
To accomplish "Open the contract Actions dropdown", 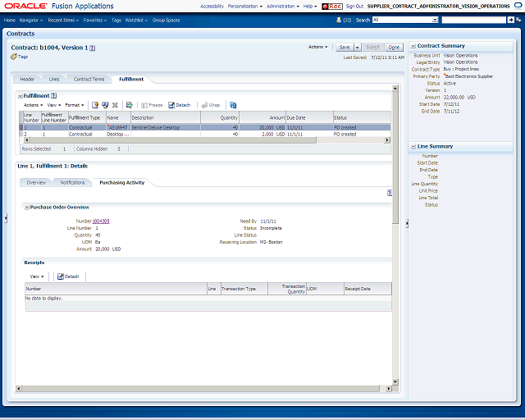I will (x=317, y=47).
